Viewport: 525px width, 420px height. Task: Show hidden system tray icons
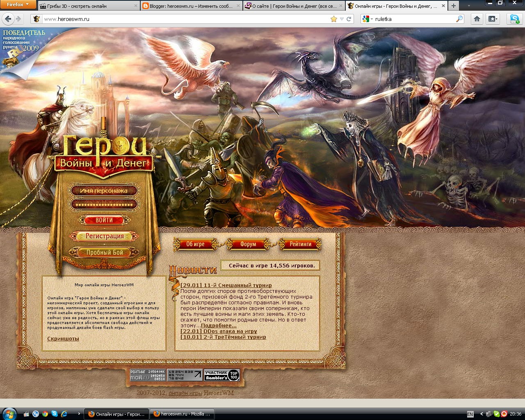click(x=482, y=414)
